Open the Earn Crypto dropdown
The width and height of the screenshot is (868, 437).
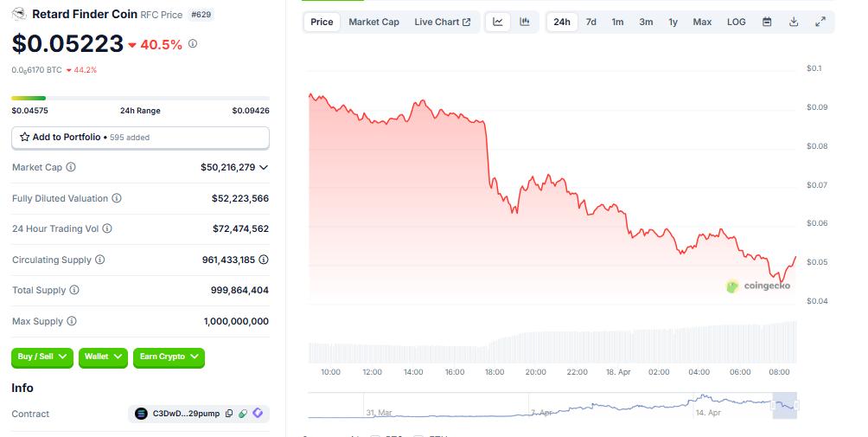pyautogui.click(x=169, y=357)
